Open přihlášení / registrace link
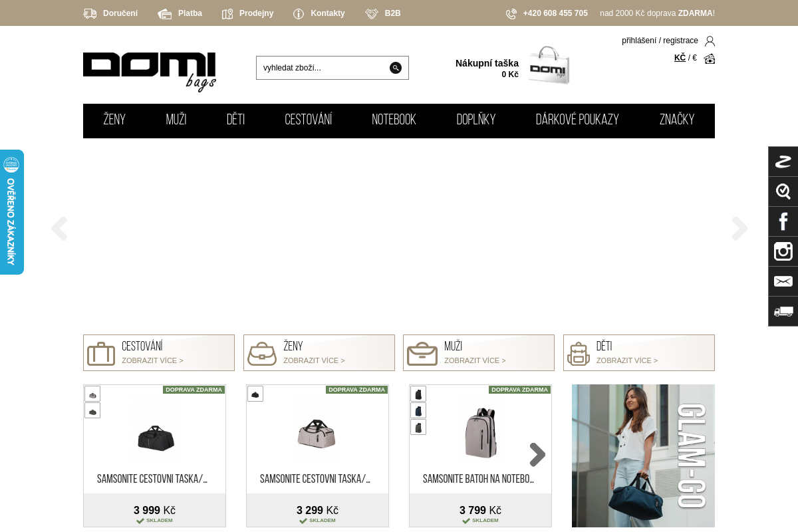 (660, 41)
